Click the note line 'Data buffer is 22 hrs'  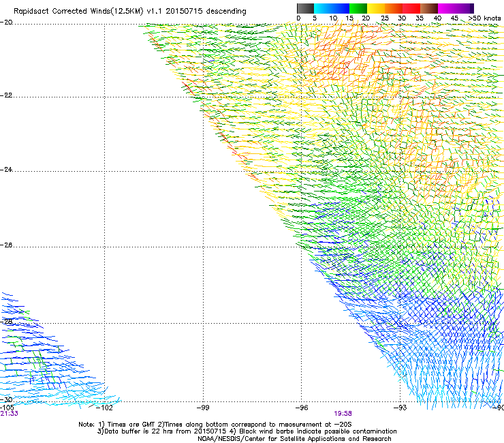[247, 431]
